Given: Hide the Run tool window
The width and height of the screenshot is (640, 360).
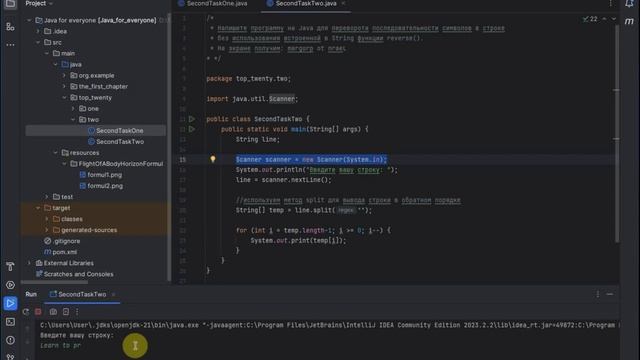Looking at the screenshot, I should pos(610,294).
